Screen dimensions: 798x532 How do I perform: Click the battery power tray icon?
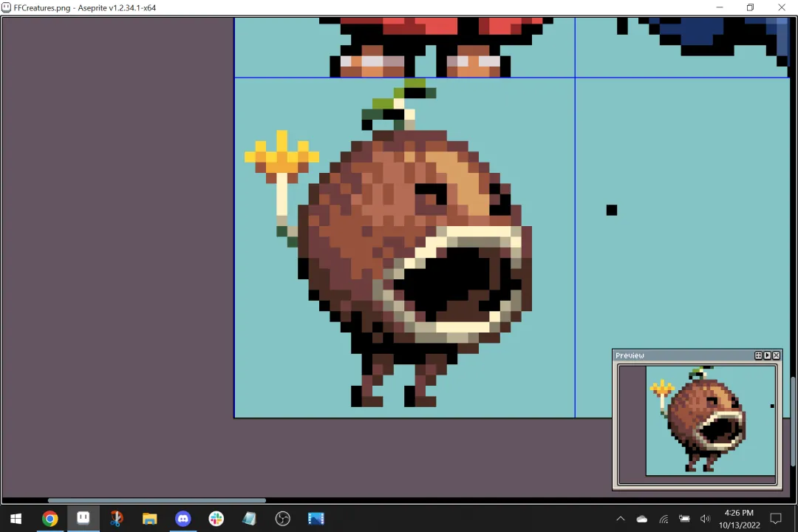pyautogui.click(x=684, y=519)
